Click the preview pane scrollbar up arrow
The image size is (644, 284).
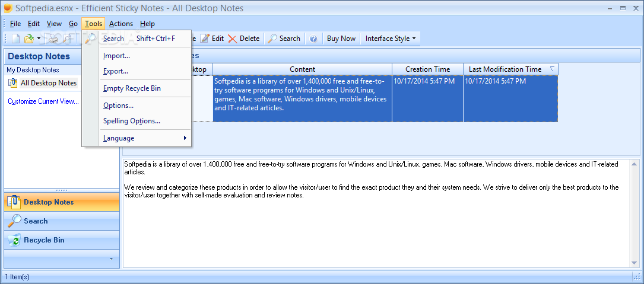(634, 164)
